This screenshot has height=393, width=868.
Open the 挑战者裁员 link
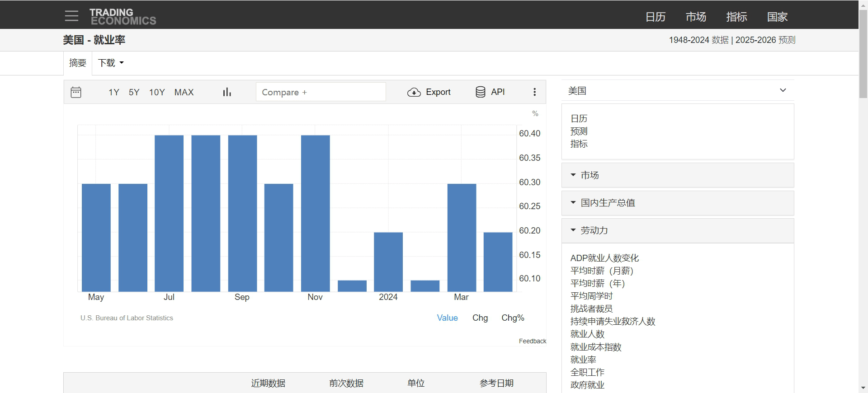[591, 309]
